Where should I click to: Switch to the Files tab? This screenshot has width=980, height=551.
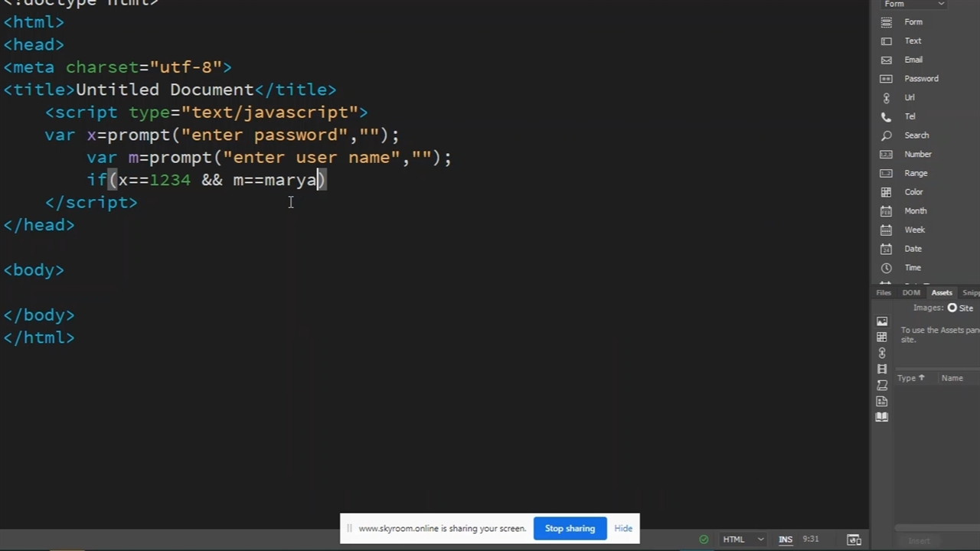click(x=884, y=293)
